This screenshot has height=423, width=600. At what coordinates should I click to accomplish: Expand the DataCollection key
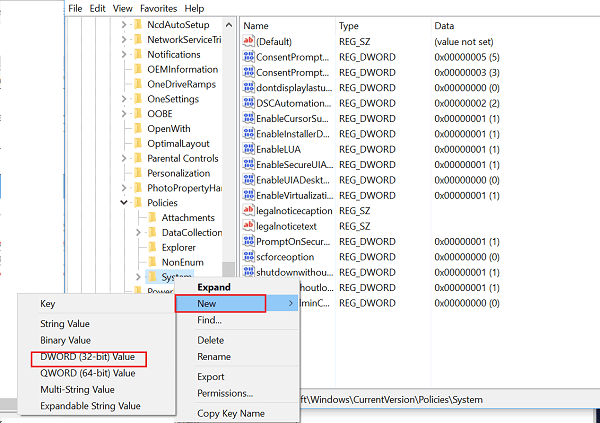point(138,232)
